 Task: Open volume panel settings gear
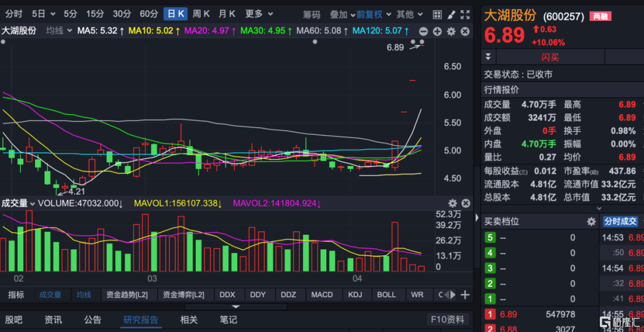(x=452, y=203)
